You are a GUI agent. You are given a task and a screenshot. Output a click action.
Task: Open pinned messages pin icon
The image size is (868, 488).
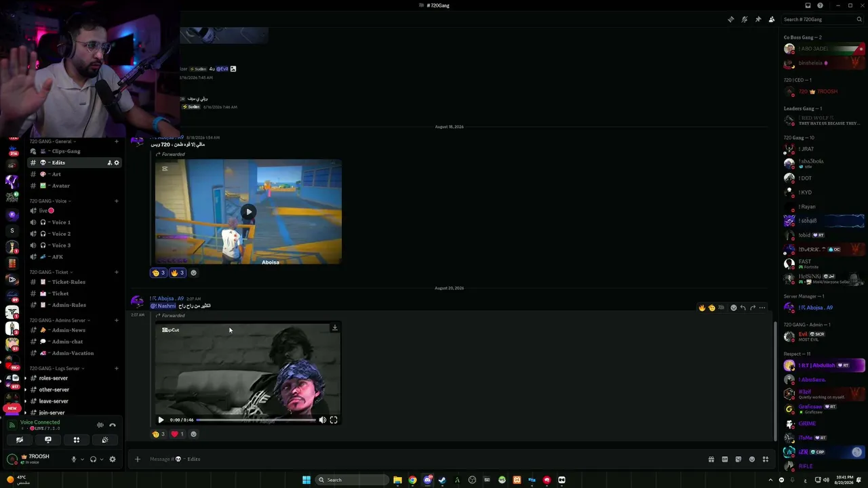(758, 20)
